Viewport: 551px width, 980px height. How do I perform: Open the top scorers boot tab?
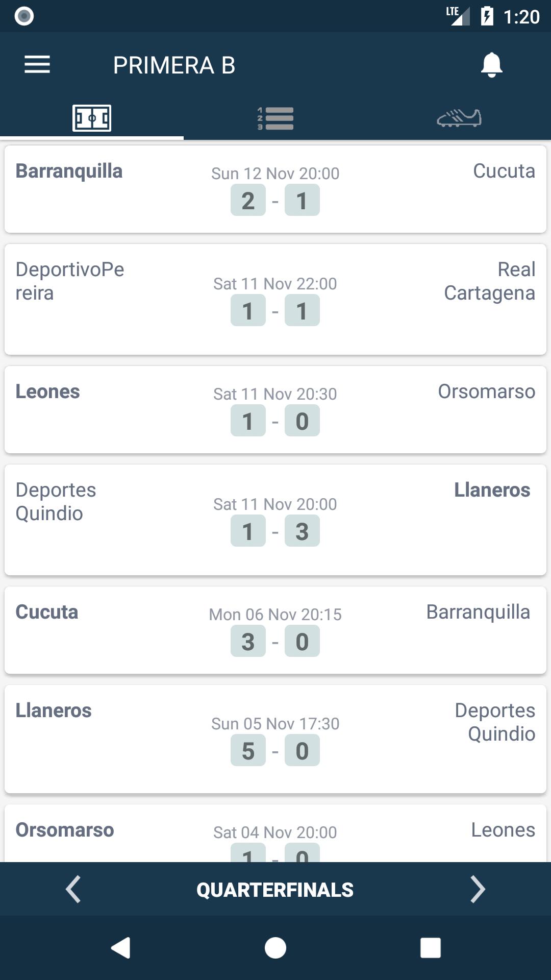(459, 118)
